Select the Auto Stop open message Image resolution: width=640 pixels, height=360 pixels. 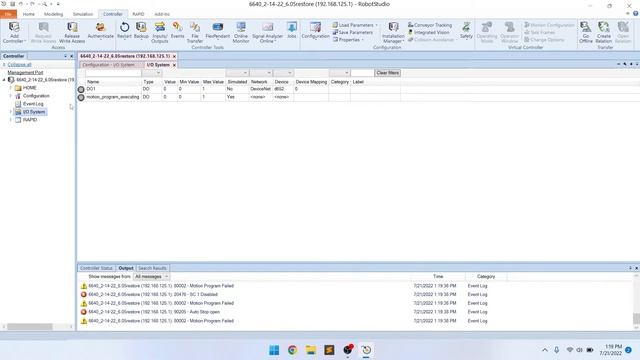pos(154,312)
